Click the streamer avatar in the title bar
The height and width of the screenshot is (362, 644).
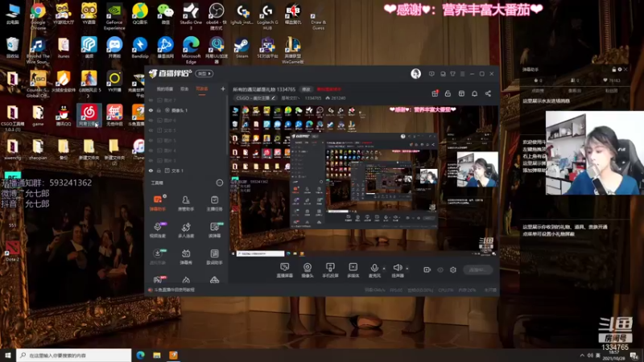415,73
